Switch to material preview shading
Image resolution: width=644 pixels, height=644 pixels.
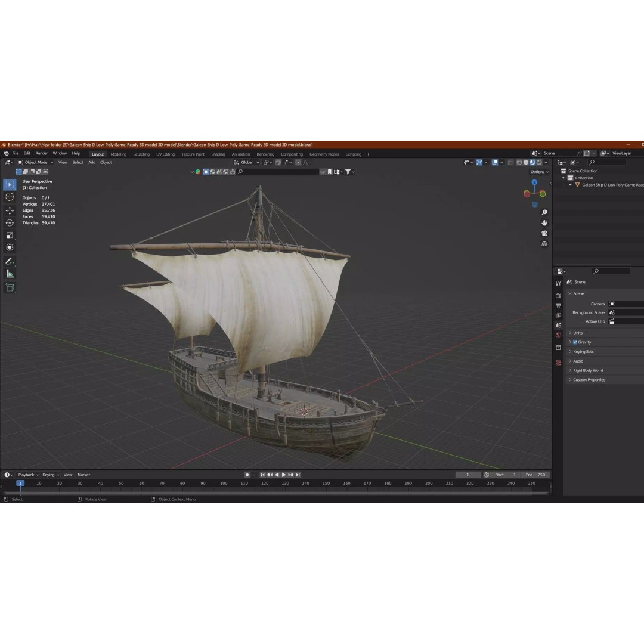tap(532, 162)
